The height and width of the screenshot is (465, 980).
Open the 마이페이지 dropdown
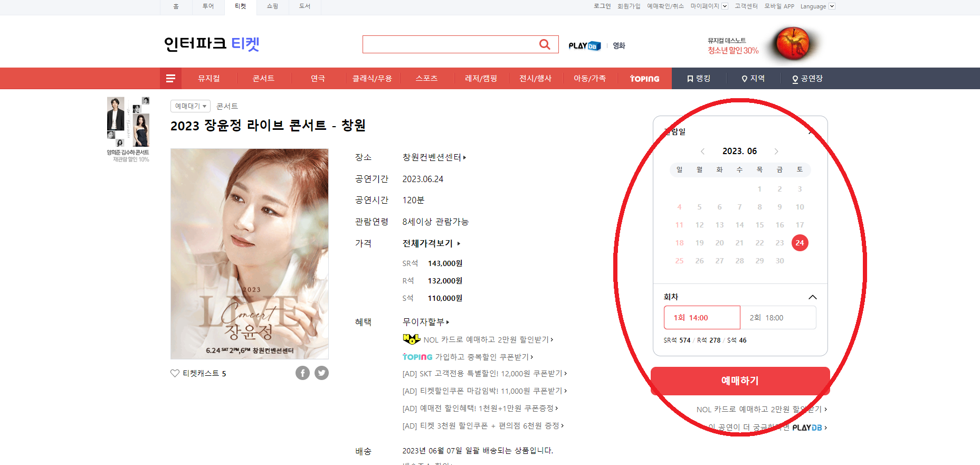[709, 6]
